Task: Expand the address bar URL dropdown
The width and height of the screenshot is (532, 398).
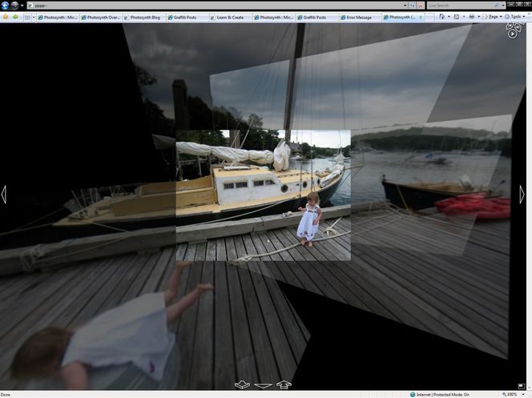Action: tap(405, 6)
